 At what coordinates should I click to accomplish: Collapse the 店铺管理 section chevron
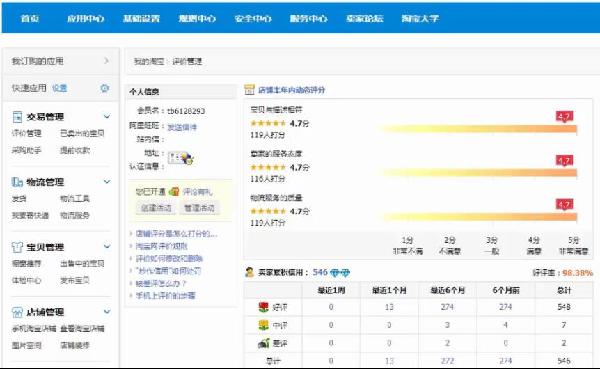tap(107, 311)
